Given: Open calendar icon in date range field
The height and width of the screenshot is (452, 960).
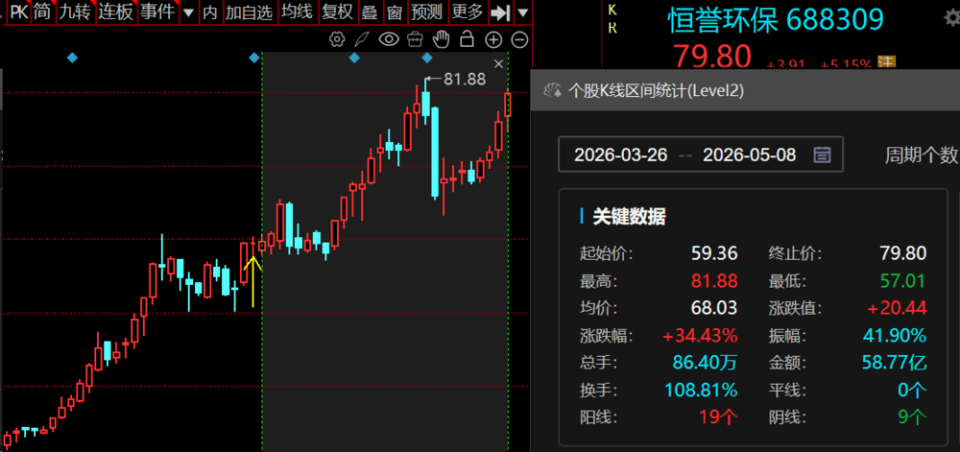Looking at the screenshot, I should (x=822, y=154).
